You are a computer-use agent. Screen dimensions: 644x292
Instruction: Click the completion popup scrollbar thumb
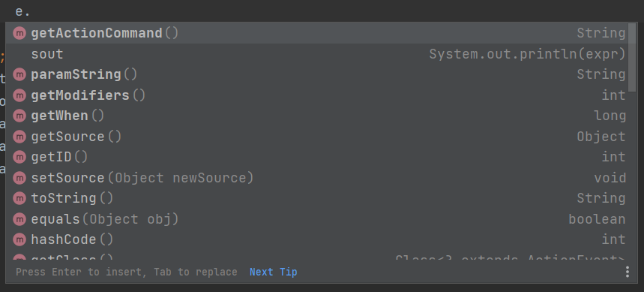pos(632,58)
